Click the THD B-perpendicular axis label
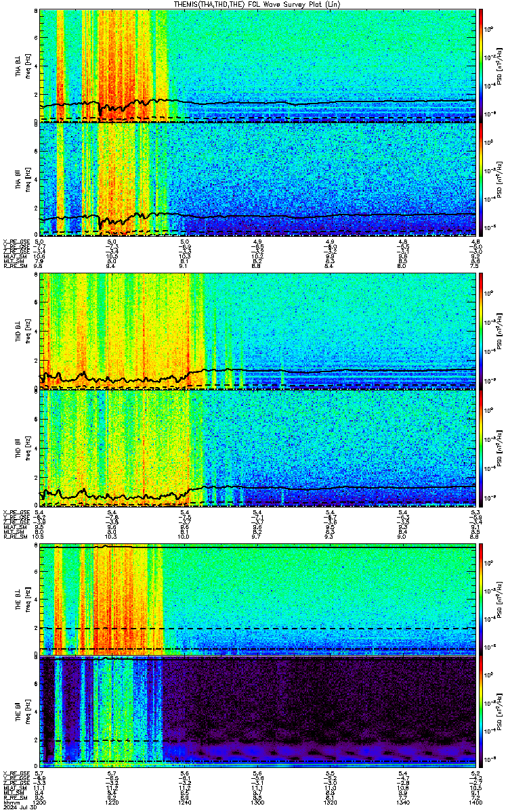This screenshot has width=508, height=812. pos(18,332)
